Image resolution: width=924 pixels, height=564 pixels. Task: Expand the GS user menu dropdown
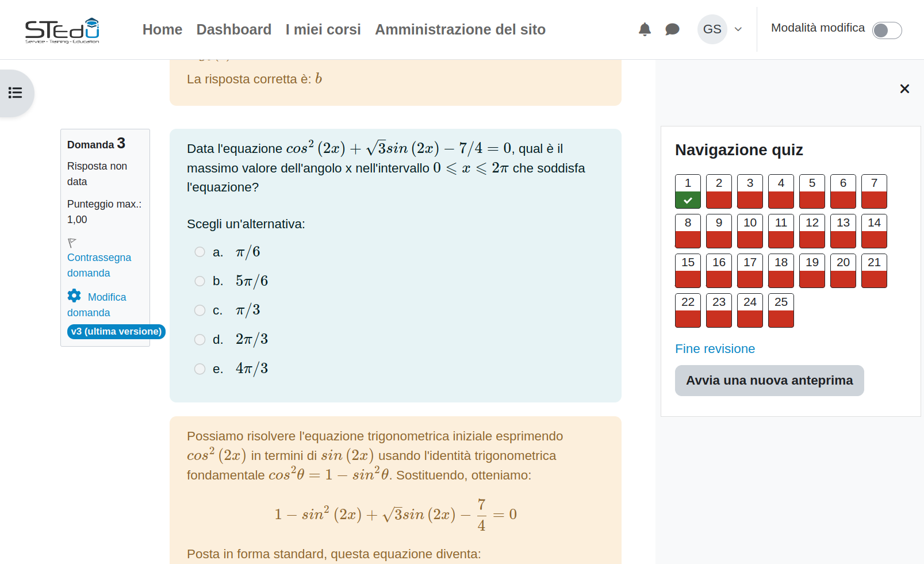coord(738,29)
